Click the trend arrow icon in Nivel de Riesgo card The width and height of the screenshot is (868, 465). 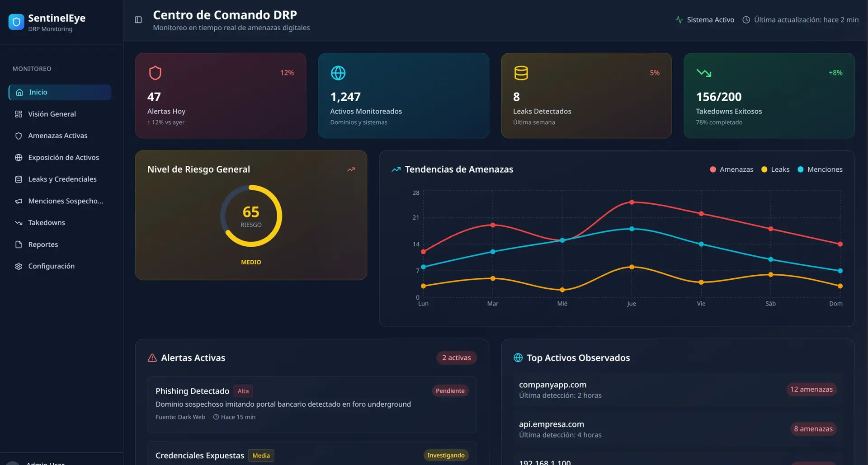351,169
